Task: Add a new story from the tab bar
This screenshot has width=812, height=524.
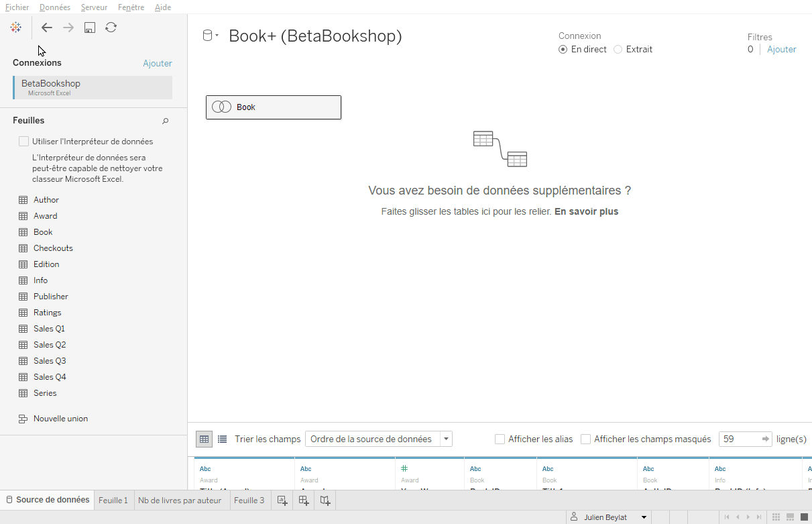Action: pyautogui.click(x=325, y=500)
